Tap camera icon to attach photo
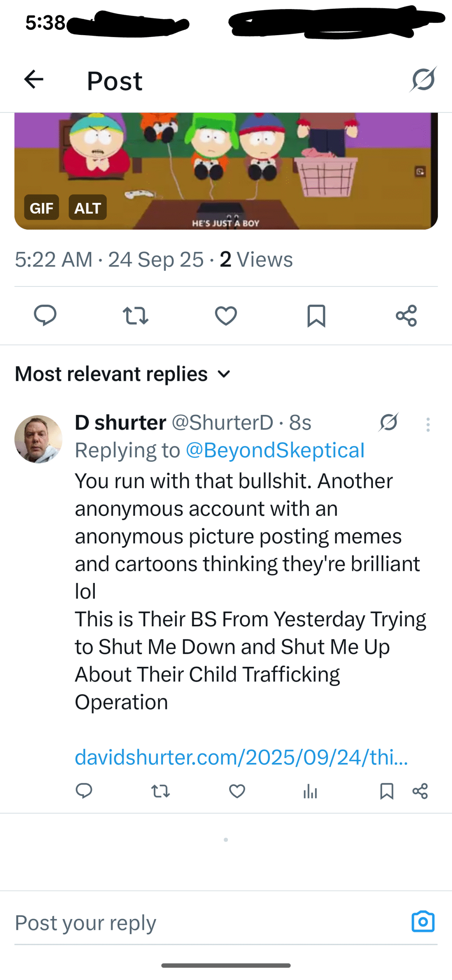Viewport: 452px width, 980px height. 423,921
